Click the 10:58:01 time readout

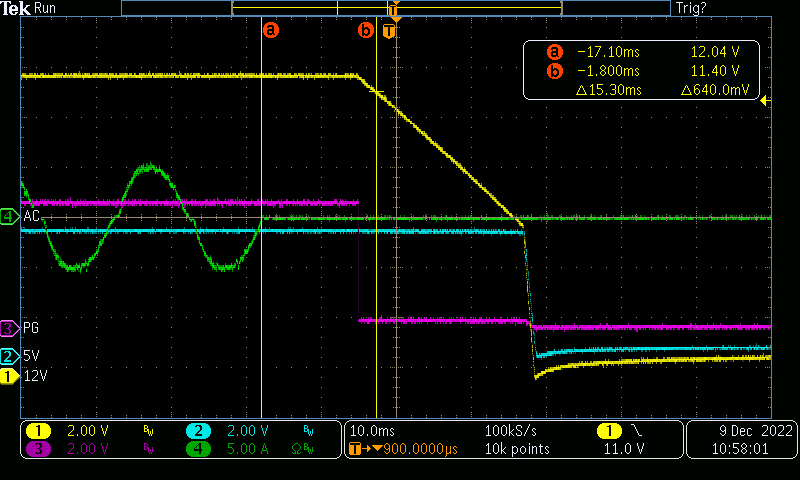pyautogui.click(x=740, y=449)
